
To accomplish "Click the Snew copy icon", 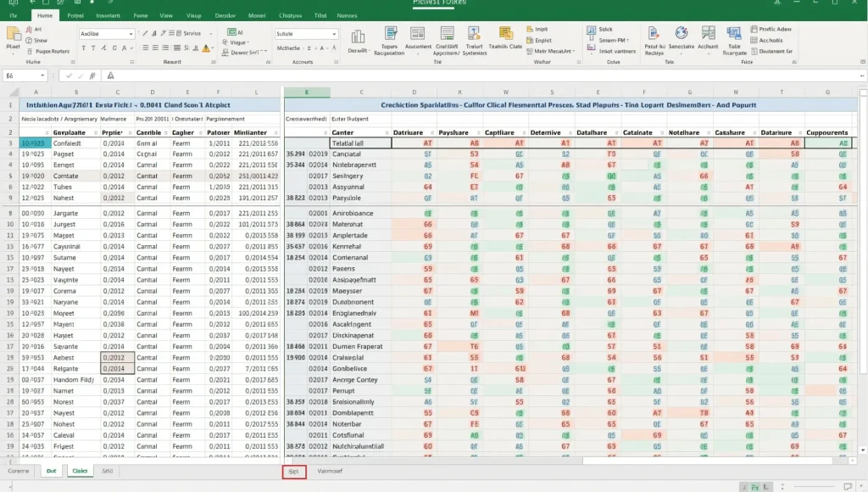I will tap(29, 41).
